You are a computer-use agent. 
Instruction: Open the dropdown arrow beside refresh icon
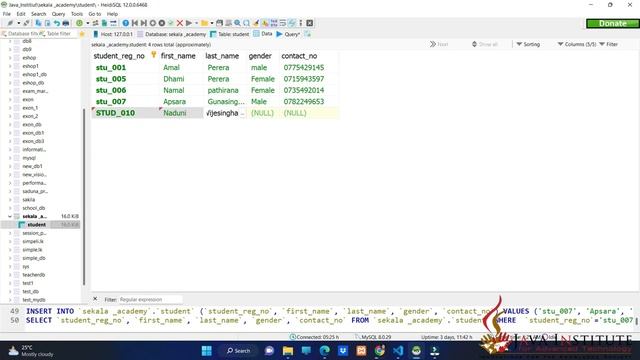(x=87, y=23)
